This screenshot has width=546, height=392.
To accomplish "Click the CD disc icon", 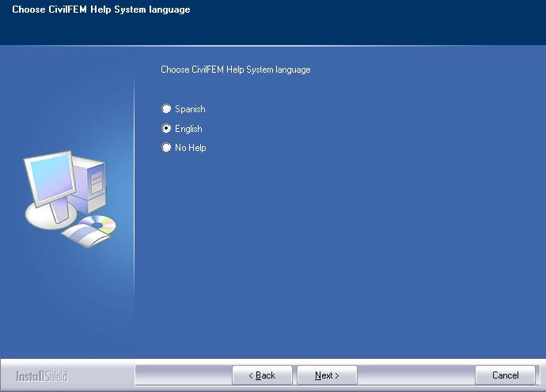I will [x=101, y=224].
